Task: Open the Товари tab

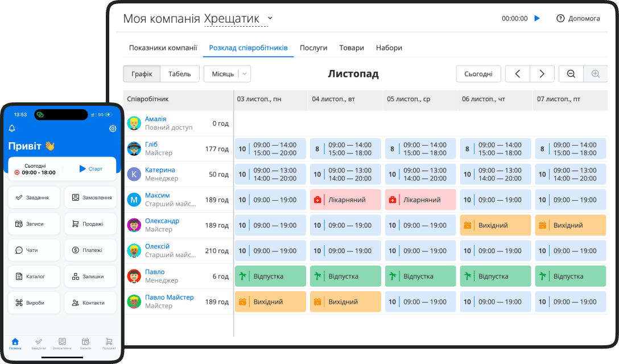Action: [x=351, y=48]
